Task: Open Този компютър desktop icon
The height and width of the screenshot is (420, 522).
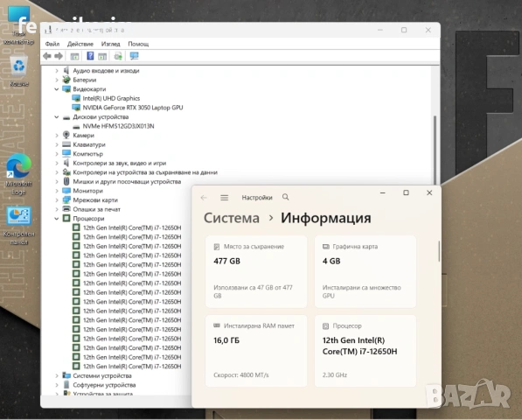Action: [x=18, y=26]
